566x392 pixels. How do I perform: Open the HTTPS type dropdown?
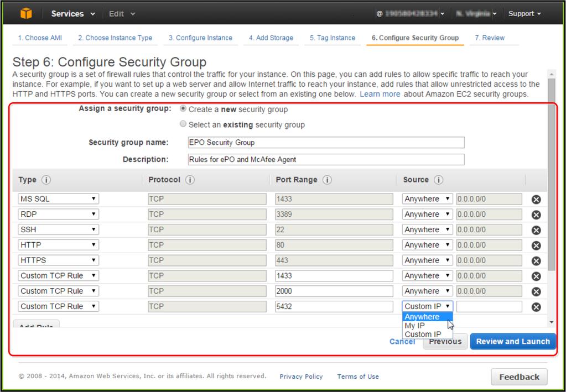pyautogui.click(x=59, y=260)
